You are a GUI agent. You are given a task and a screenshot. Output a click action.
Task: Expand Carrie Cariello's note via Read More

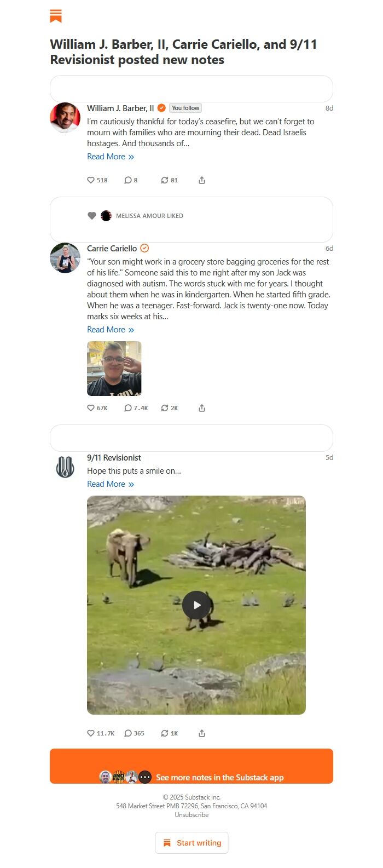coord(111,330)
